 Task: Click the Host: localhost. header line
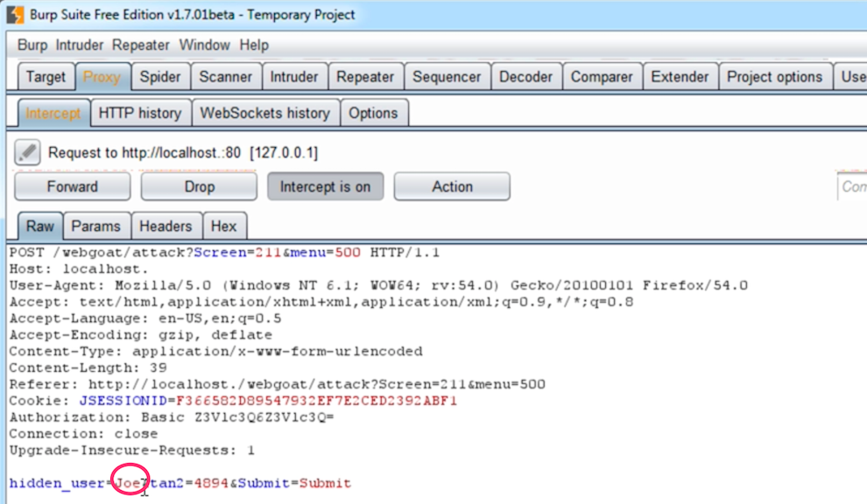point(79,269)
